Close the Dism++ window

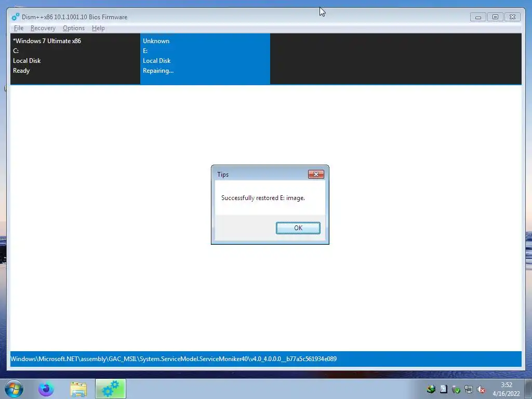(512, 17)
